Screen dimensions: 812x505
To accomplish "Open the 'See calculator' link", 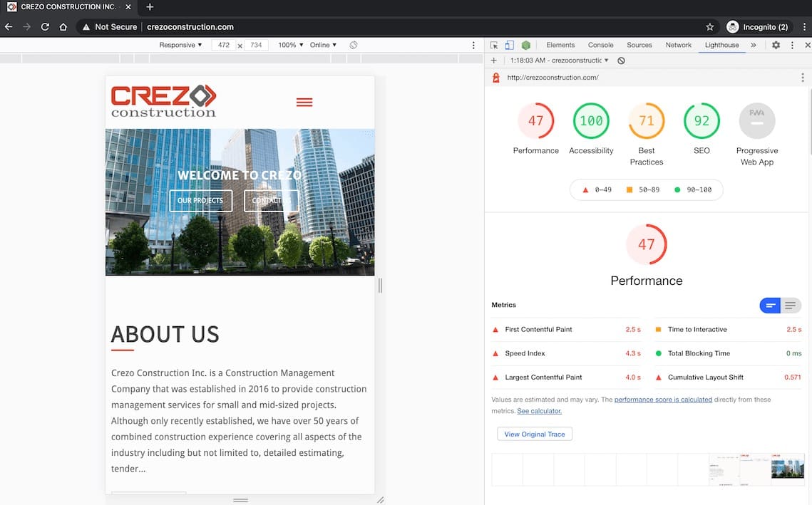I will [539, 411].
